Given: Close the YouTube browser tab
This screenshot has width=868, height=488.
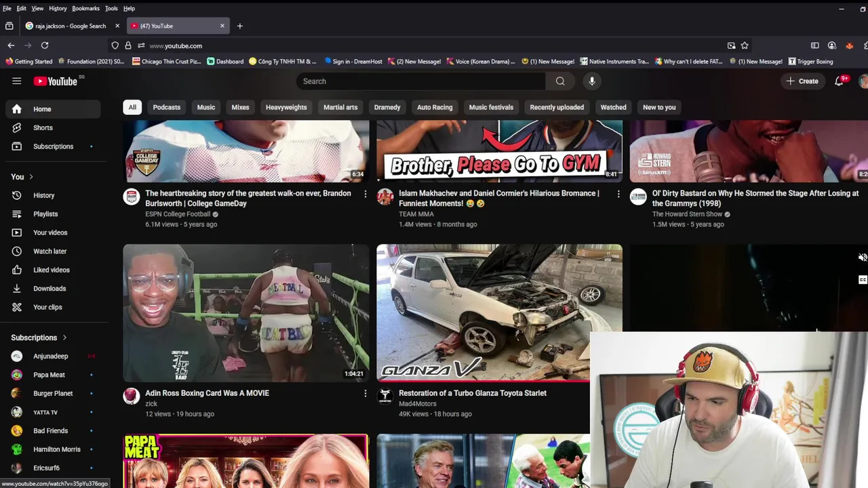Looking at the screenshot, I should coord(222,26).
